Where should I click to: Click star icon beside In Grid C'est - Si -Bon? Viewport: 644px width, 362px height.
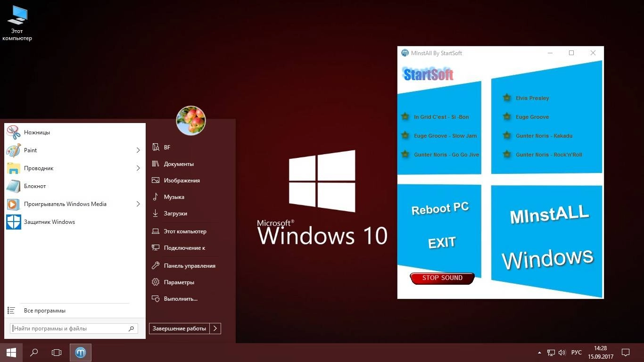tap(405, 117)
